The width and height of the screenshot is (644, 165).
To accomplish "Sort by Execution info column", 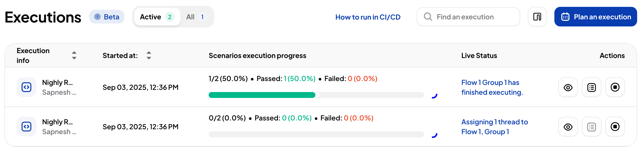I will (x=74, y=55).
